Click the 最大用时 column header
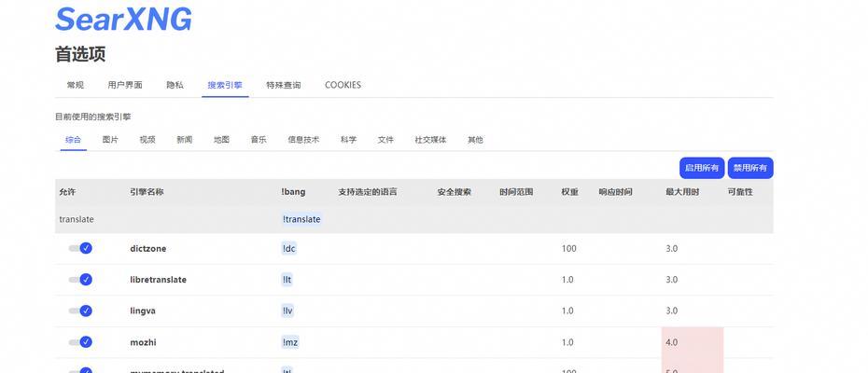The width and height of the screenshot is (868, 373). (x=682, y=192)
